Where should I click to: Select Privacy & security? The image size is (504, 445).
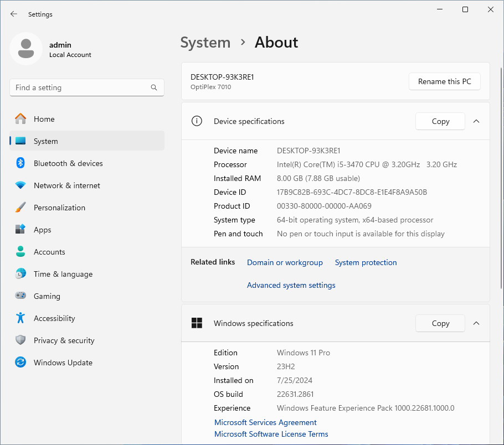click(x=87, y=340)
